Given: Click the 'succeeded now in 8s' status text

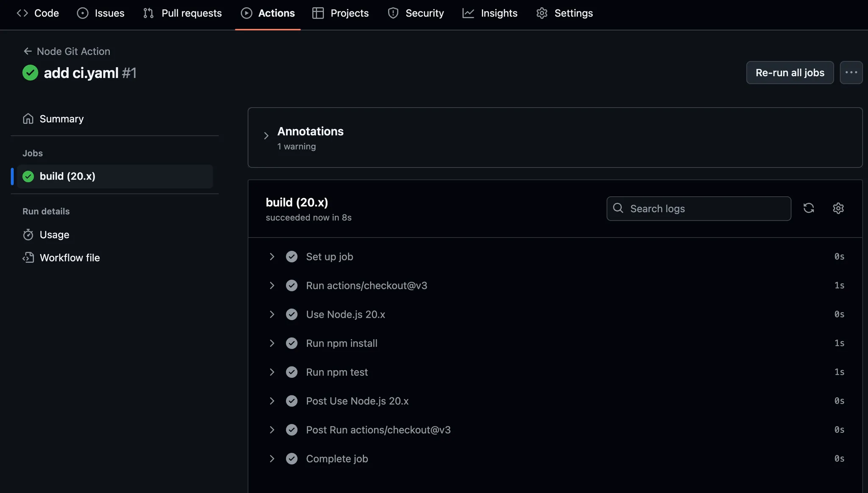Looking at the screenshot, I should (x=309, y=218).
